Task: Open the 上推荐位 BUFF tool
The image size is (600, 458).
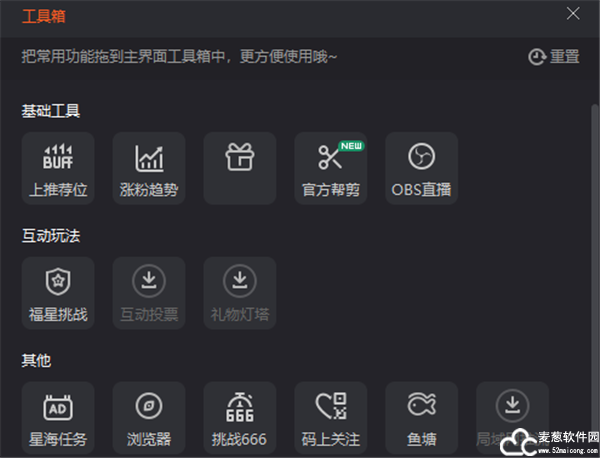Action: click(58, 168)
